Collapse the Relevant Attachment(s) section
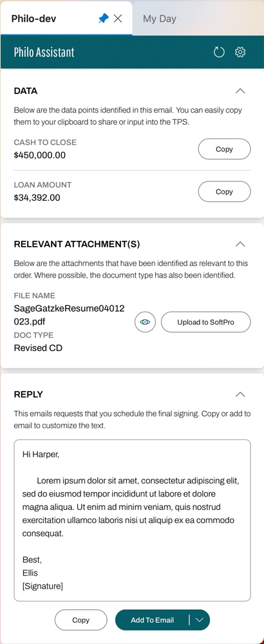 240,244
